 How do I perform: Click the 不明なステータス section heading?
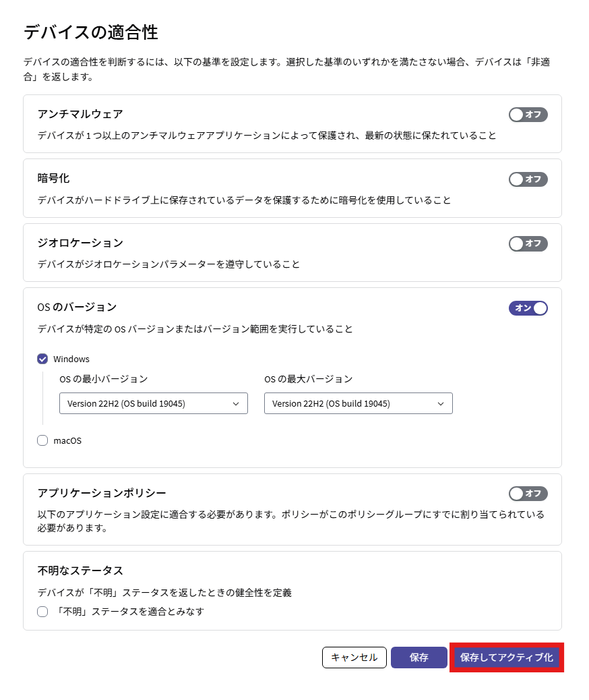pos(80,571)
